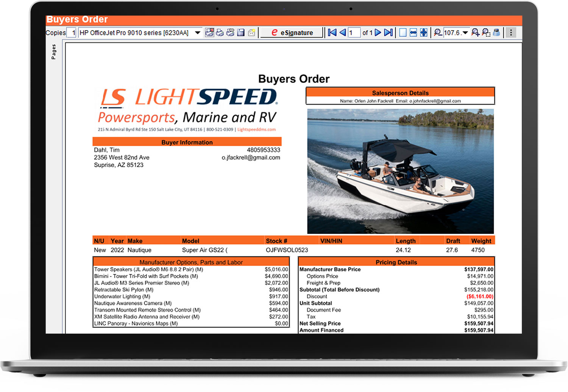The image size is (568, 392).
Task: Click the print document icon
Action: [220, 33]
